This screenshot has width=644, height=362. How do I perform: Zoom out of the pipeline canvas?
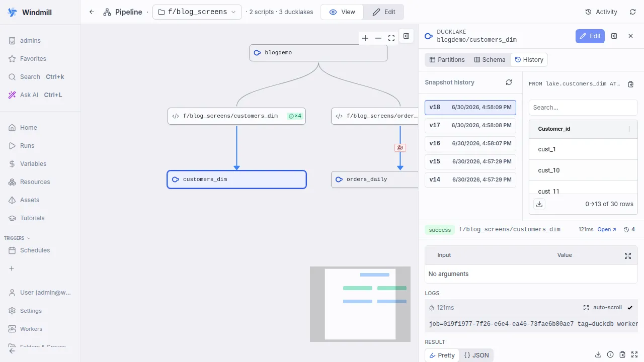(378, 38)
